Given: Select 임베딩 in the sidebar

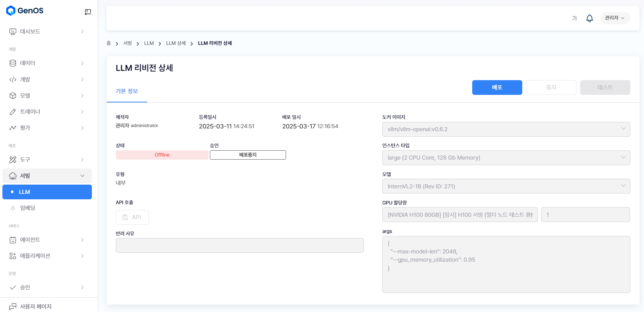Looking at the screenshot, I should click(27, 208).
